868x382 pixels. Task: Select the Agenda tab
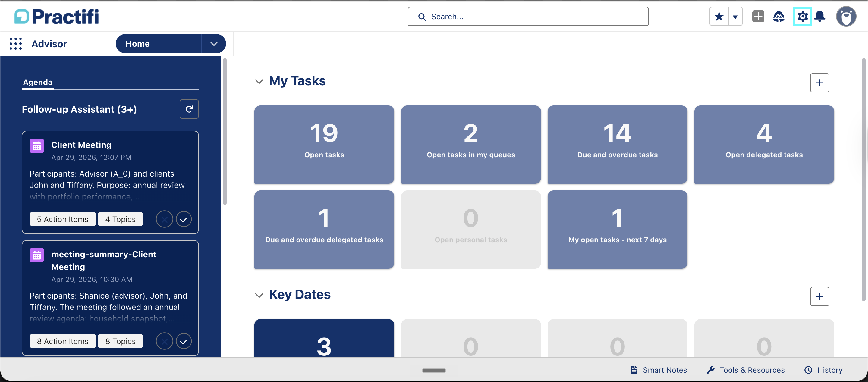click(x=38, y=82)
